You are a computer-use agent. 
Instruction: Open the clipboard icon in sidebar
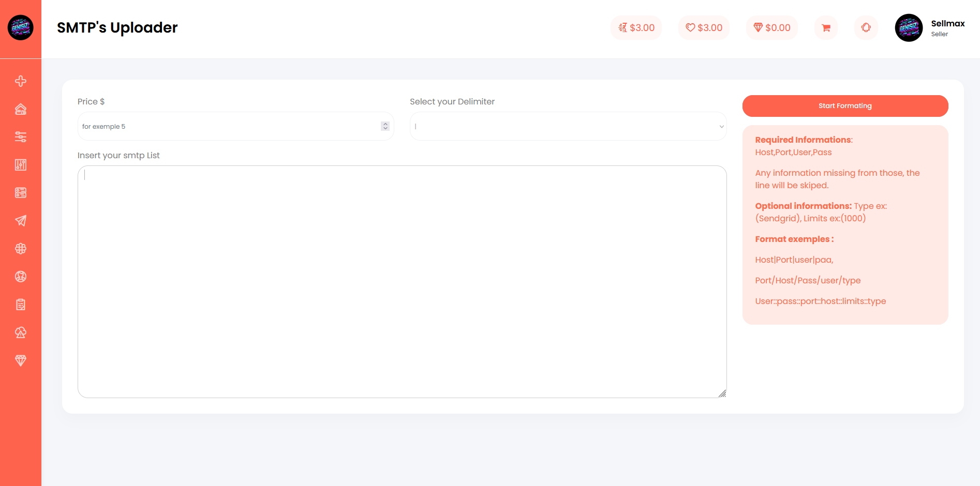[x=21, y=305]
